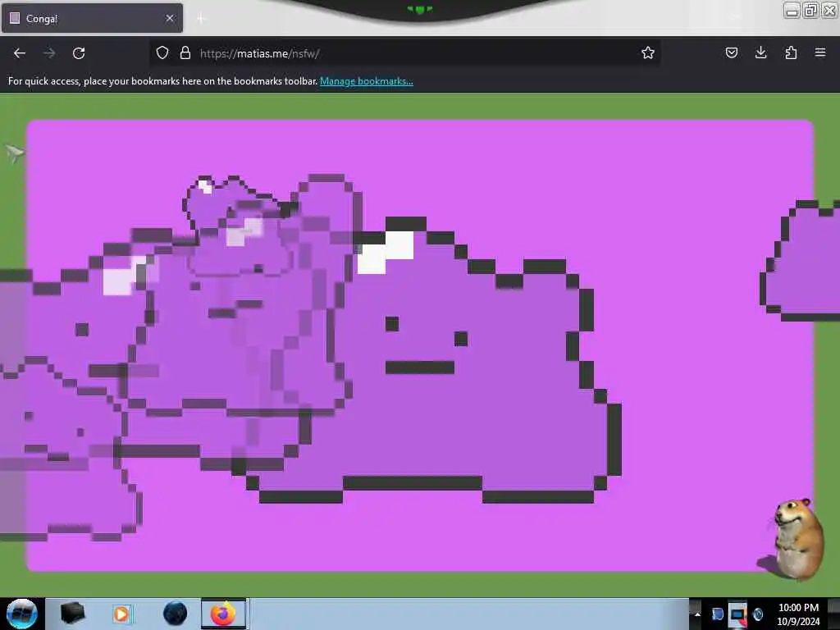The height and width of the screenshot is (630, 840).
Task: Open the black box taskbar application
Action: [72, 614]
